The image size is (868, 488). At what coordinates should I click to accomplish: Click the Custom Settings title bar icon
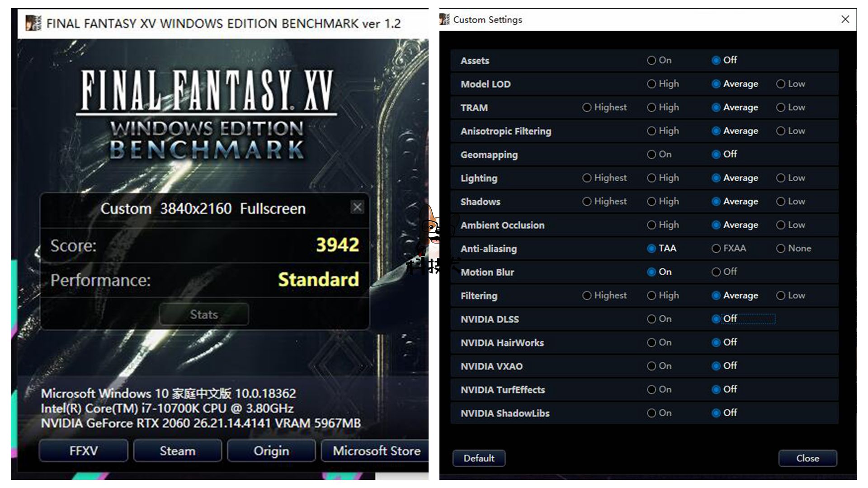tap(445, 19)
